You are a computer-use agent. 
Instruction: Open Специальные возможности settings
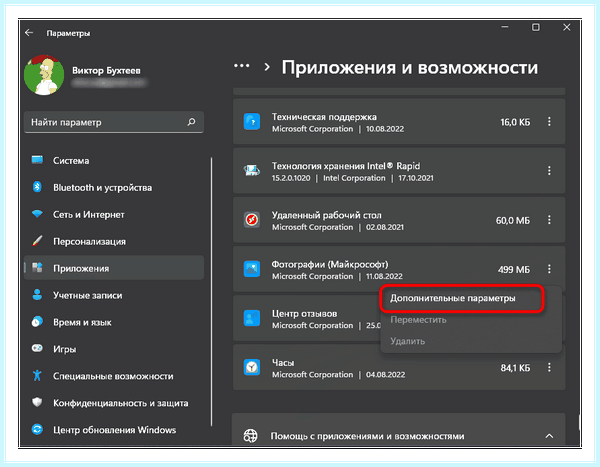tap(114, 376)
